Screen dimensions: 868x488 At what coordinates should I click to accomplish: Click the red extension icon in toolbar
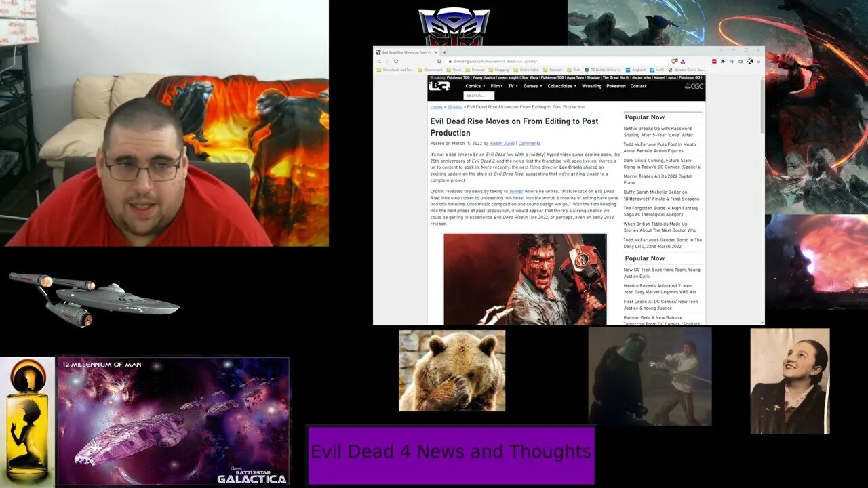click(x=714, y=61)
